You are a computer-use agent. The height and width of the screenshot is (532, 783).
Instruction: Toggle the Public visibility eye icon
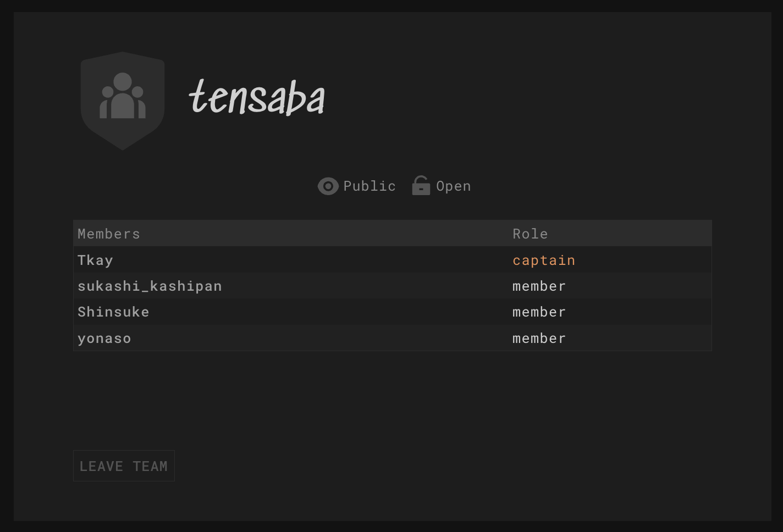pyautogui.click(x=328, y=186)
